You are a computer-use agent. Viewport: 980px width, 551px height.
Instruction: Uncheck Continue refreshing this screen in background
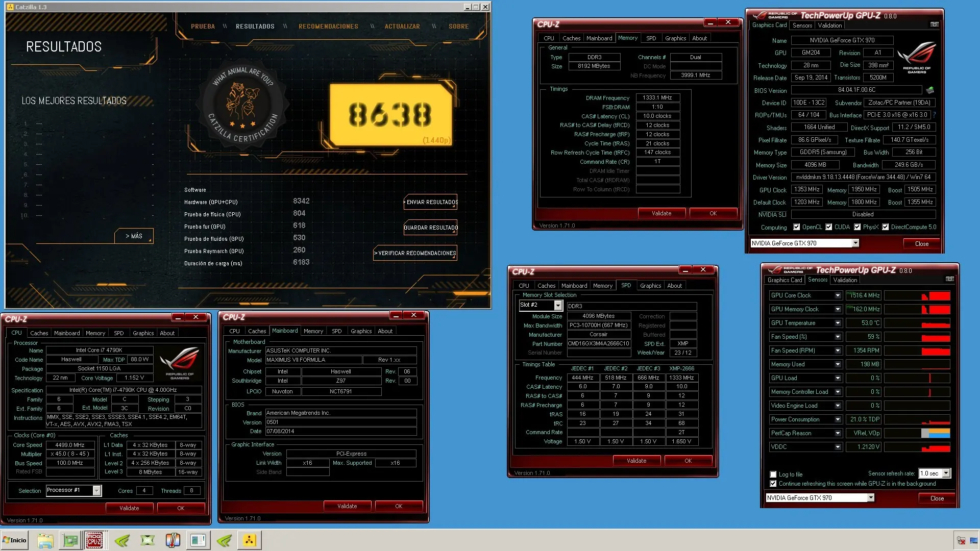click(773, 484)
